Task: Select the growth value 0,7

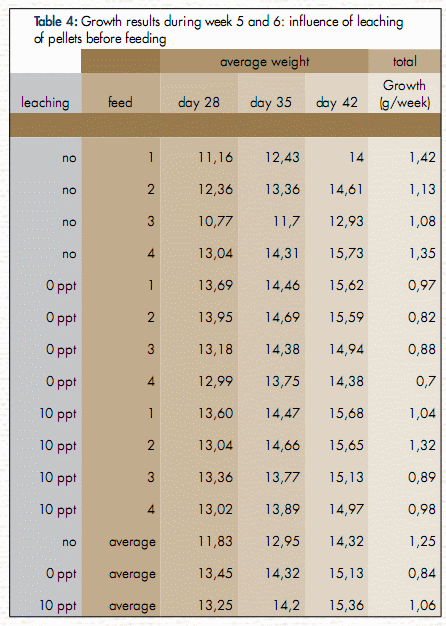Action: click(426, 381)
